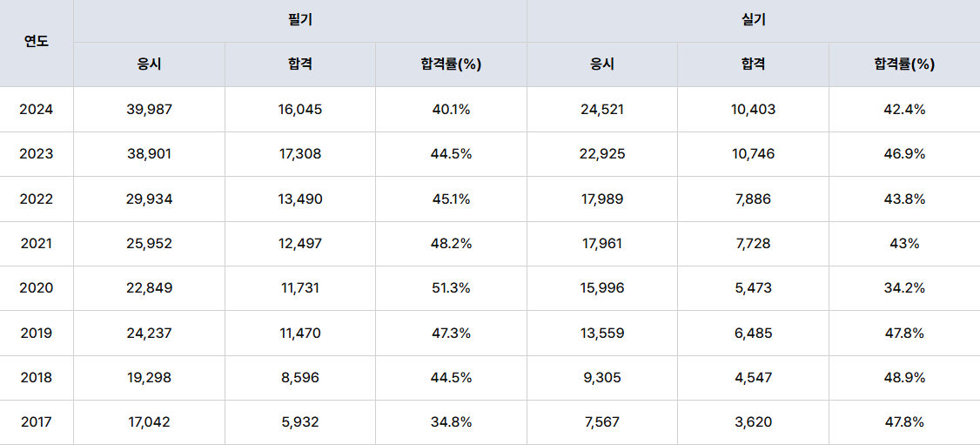980x445 pixels.
Task: Select the cell showing 34.2%
Action: 904,288
